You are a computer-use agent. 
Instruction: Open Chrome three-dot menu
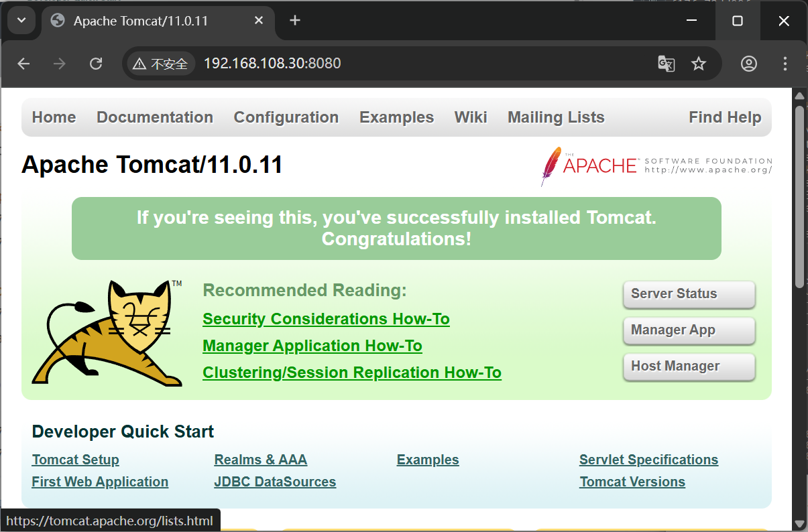click(785, 64)
